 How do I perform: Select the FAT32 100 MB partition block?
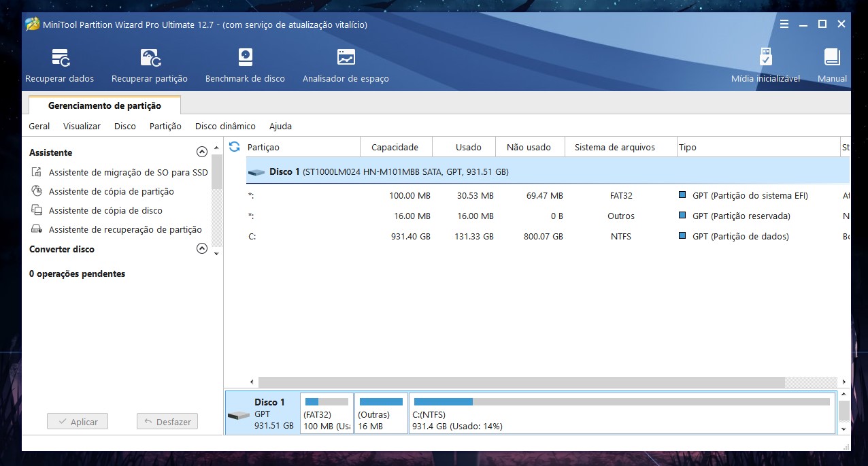click(327, 413)
